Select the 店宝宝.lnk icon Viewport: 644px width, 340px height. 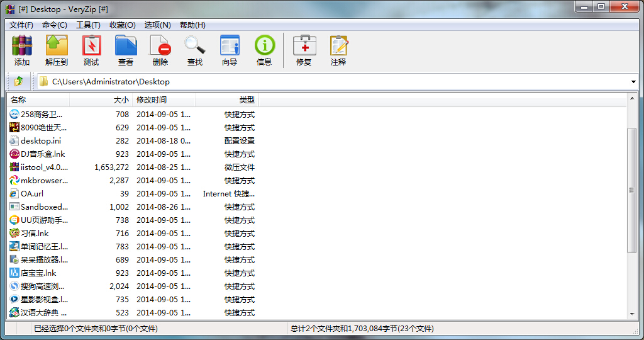click(x=14, y=273)
